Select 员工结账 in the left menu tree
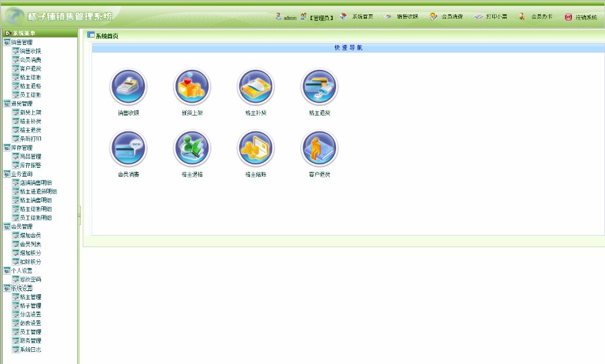Screen dimensions: 605x364 30,95
